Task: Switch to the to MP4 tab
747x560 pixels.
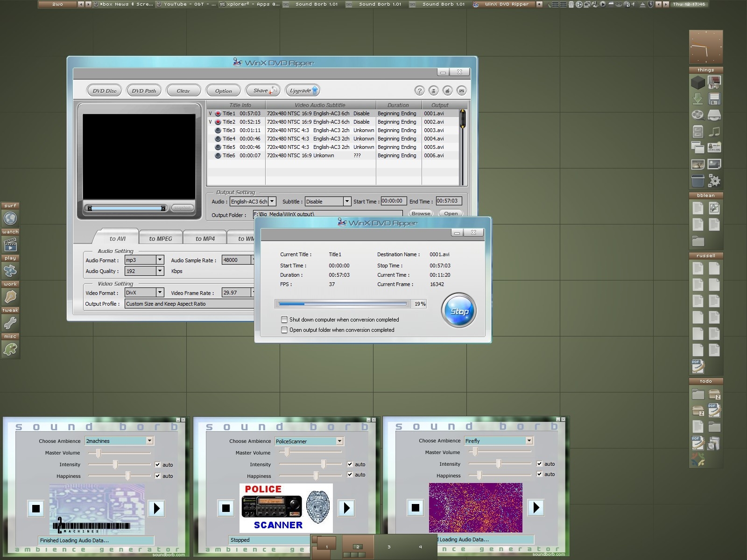Action: 205,238
